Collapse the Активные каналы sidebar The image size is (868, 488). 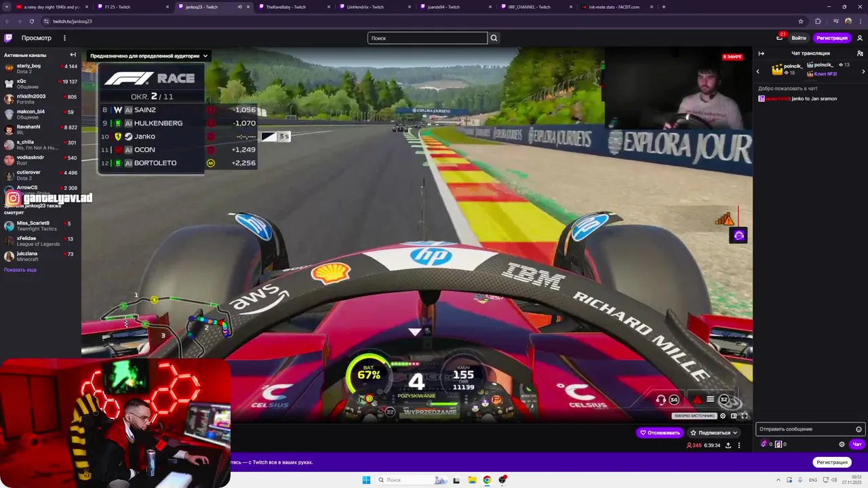point(73,55)
